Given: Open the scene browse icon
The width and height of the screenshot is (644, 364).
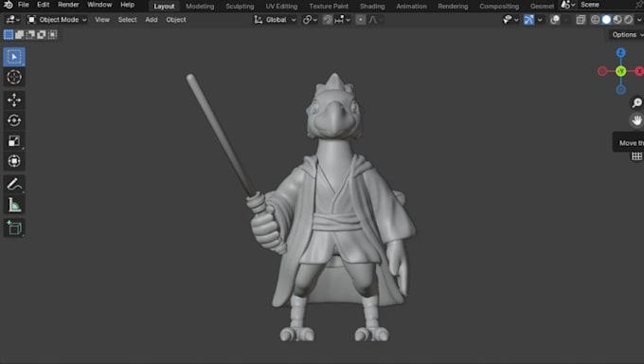Looking at the screenshot, I should [568, 5].
